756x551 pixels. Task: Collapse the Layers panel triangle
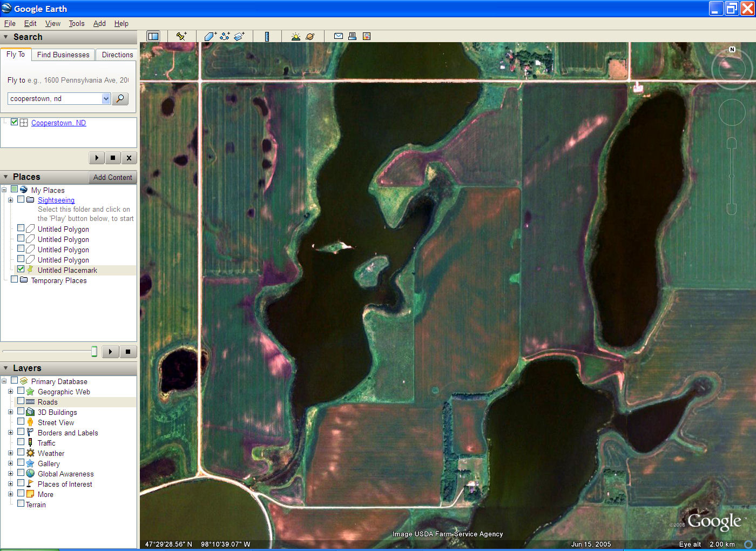point(6,368)
